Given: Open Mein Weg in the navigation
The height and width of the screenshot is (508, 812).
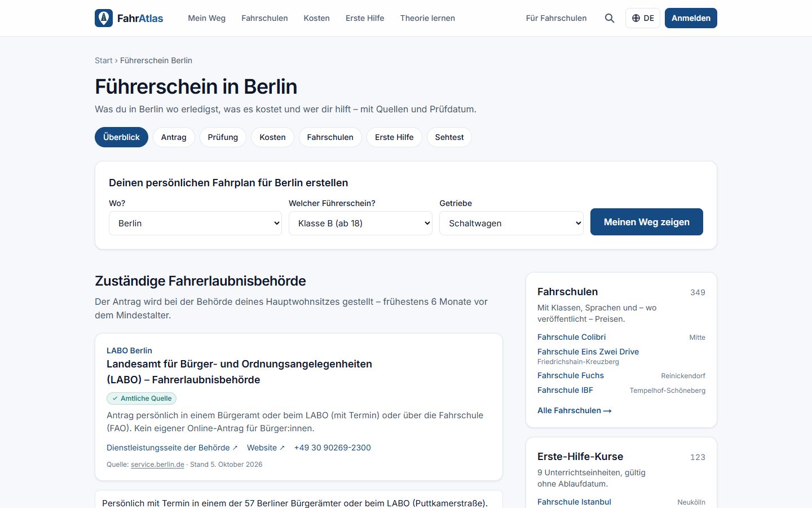Looking at the screenshot, I should 206,18.
